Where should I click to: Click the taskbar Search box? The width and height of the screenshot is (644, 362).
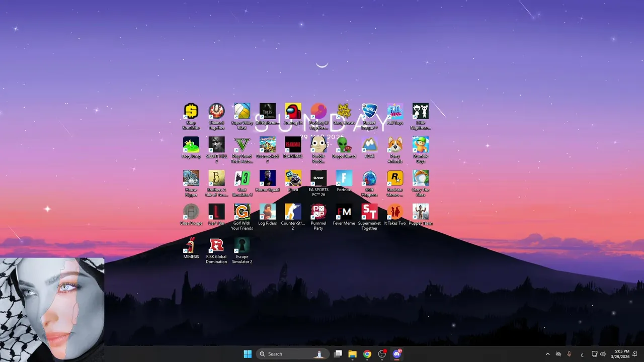[x=292, y=354]
